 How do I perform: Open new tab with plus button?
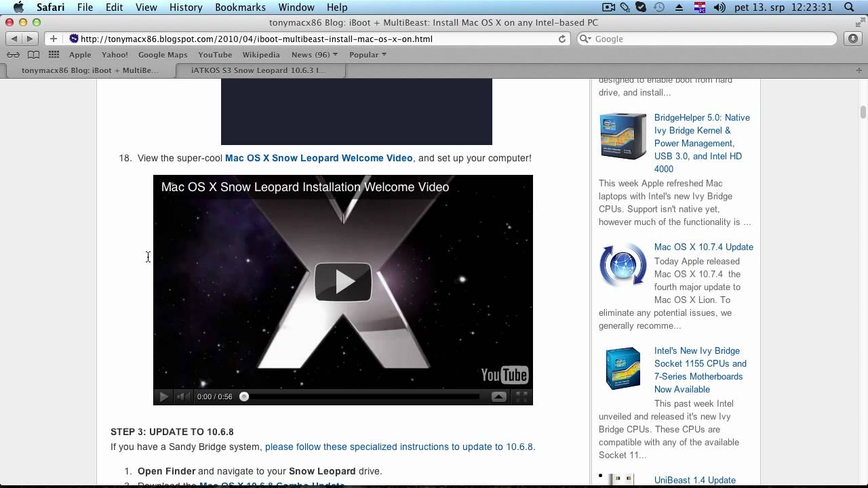859,70
